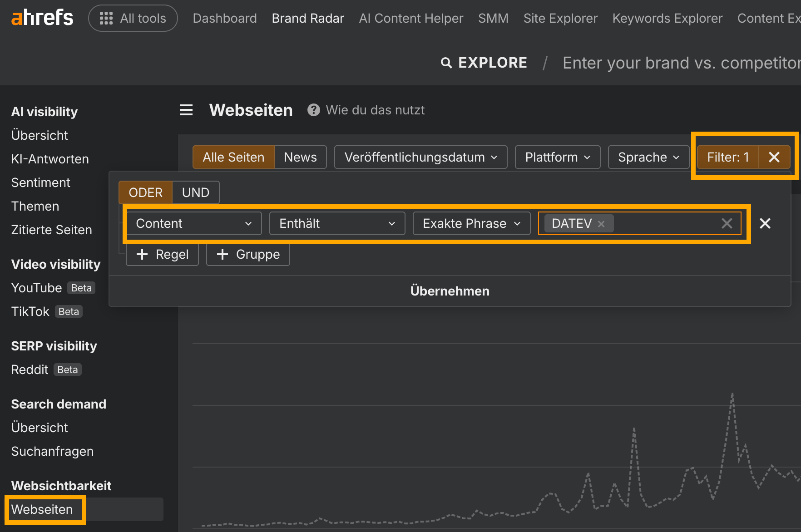This screenshot has width=801, height=532.
Task: Click the ahrefs logo
Action: [42, 18]
